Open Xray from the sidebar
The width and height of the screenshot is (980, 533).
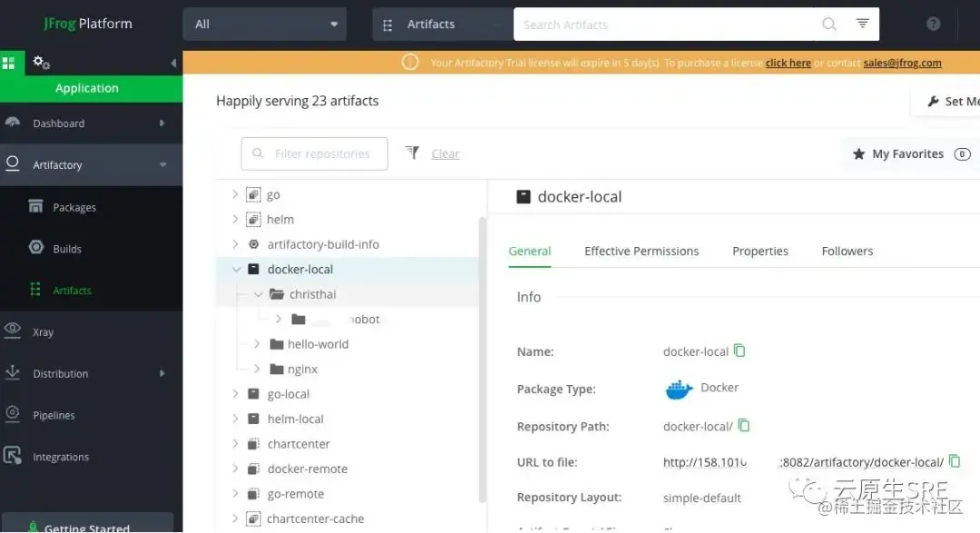[43, 332]
